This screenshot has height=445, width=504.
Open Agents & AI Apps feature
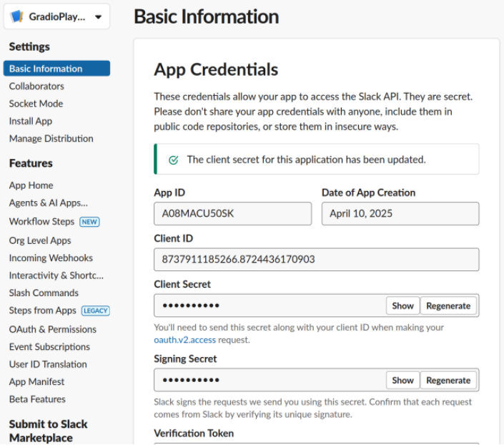pos(48,203)
